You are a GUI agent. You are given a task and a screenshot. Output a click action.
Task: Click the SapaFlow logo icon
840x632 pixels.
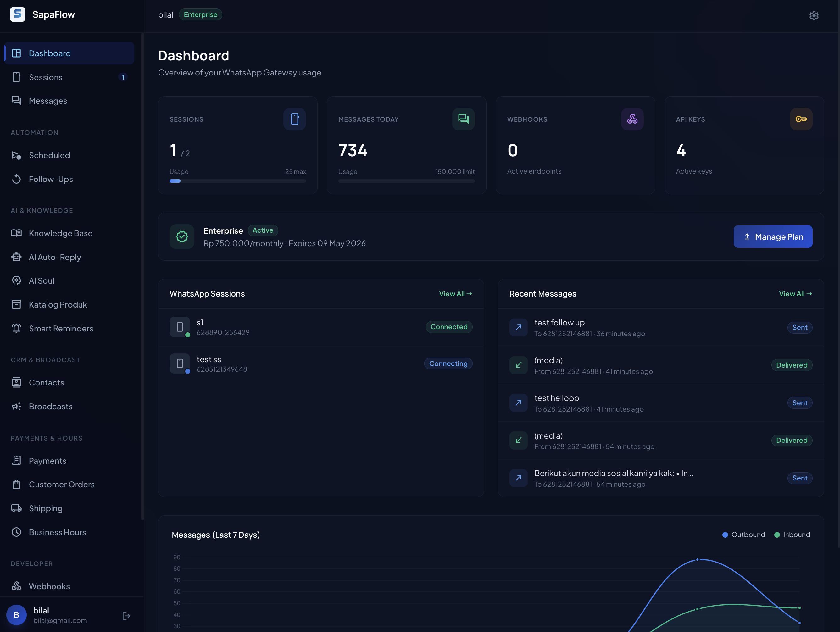(x=18, y=14)
